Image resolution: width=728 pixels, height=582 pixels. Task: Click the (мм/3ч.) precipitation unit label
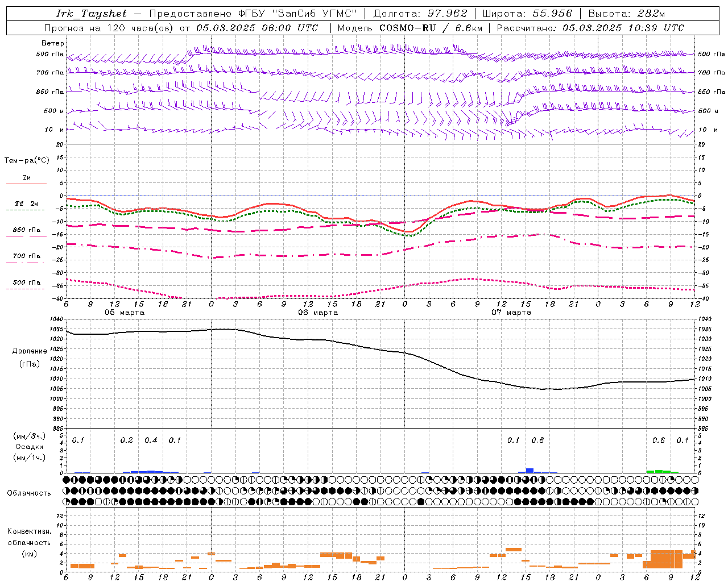(29, 436)
